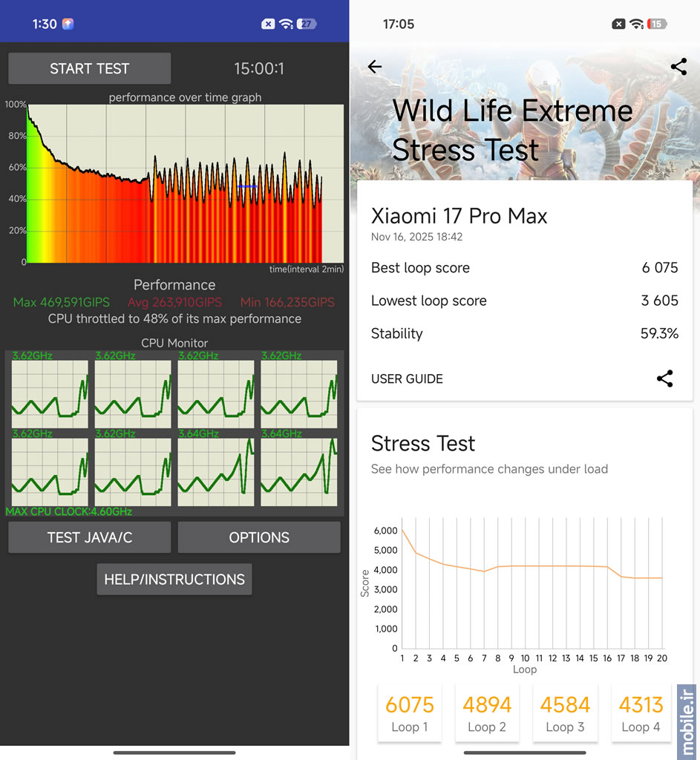Select the Loop 2 score card 4894

(x=487, y=713)
